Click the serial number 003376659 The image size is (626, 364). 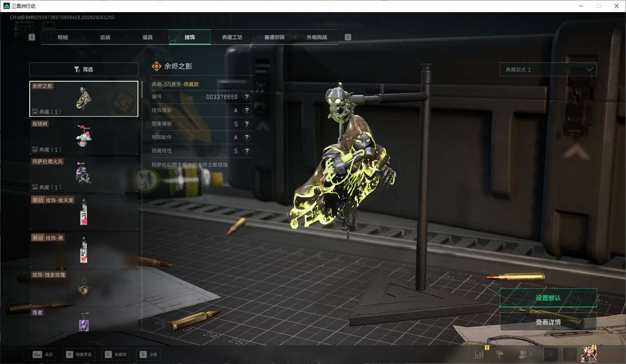(222, 97)
